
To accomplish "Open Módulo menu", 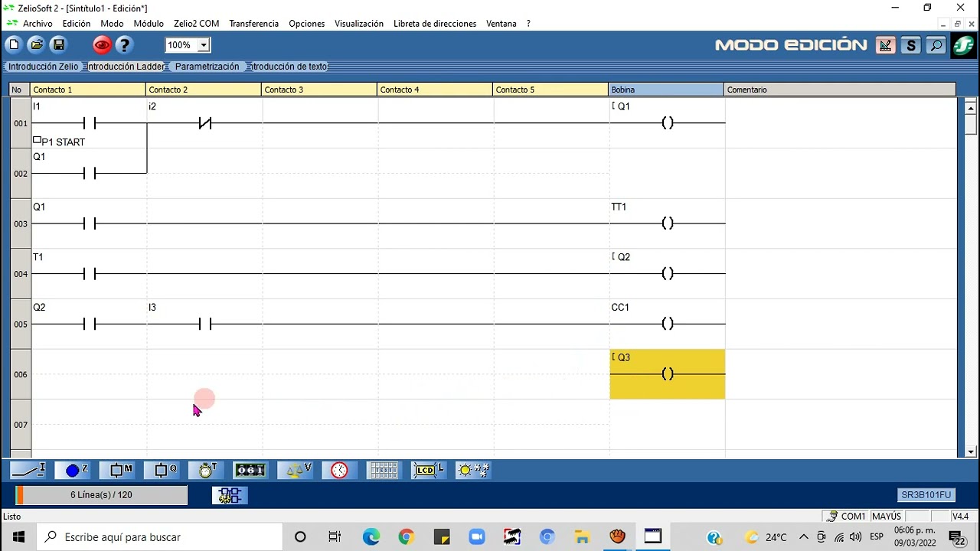I will pos(149,24).
